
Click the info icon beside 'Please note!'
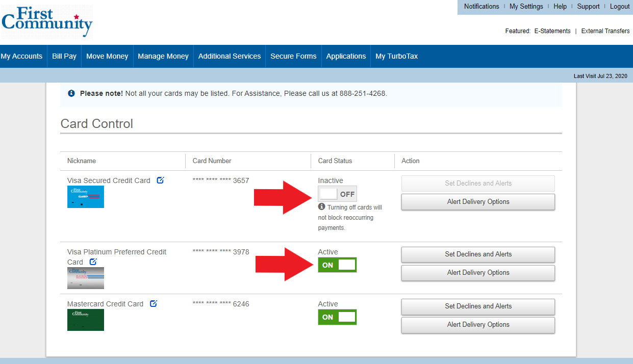pos(71,93)
